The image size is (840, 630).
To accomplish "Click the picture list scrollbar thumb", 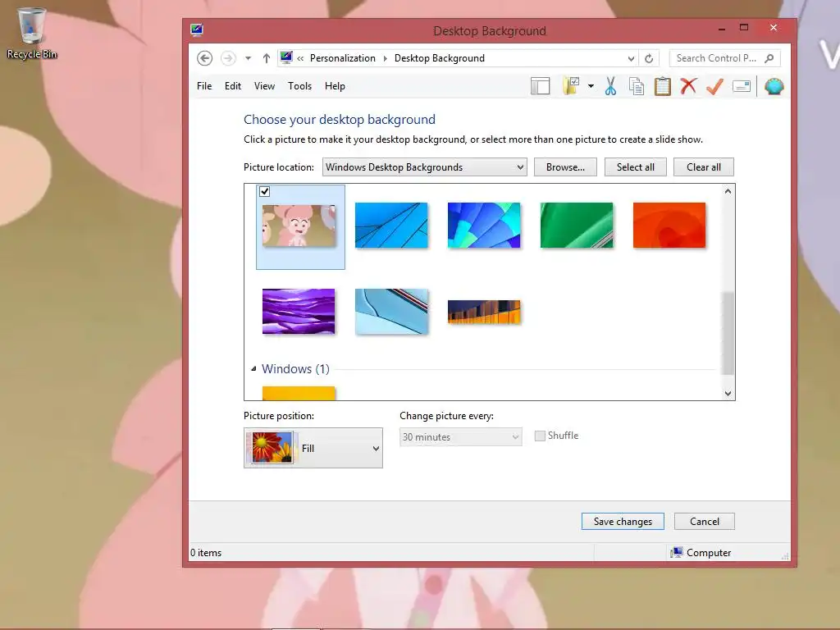I will (728, 333).
